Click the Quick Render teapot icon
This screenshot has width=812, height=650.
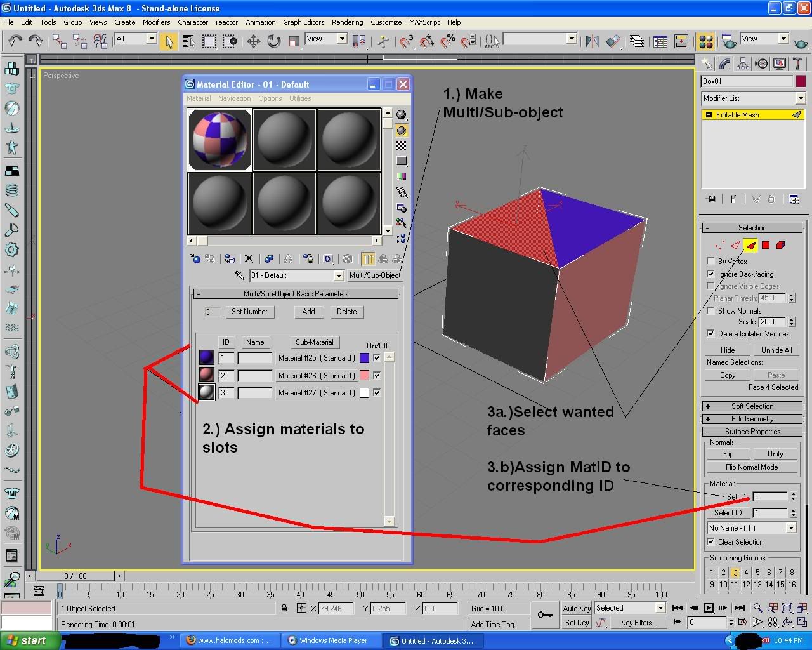pos(801,43)
